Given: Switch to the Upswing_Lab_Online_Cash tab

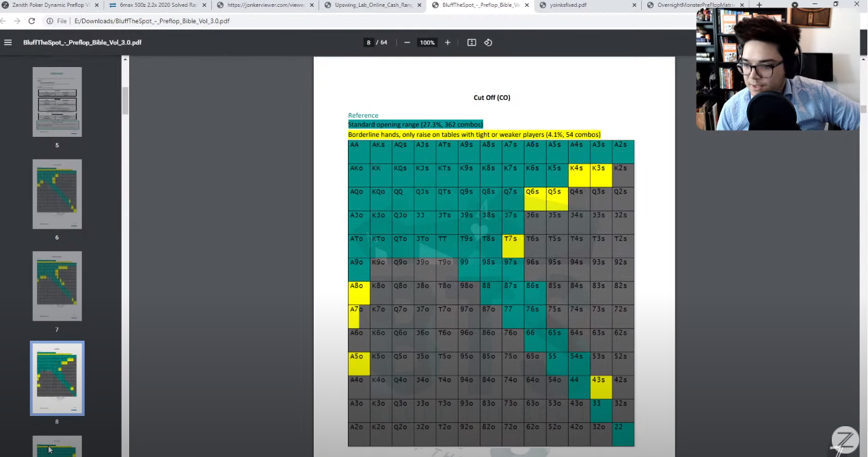Looking at the screenshot, I should 373,5.
